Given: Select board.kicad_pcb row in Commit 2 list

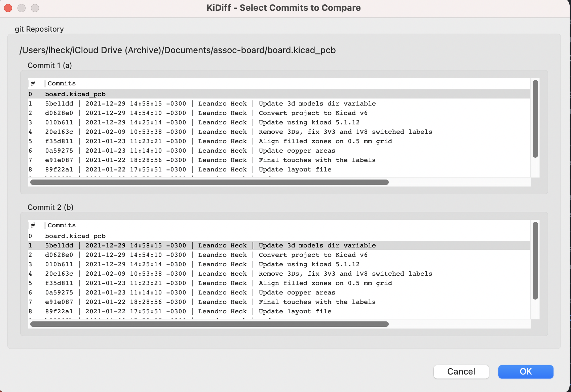Looking at the screenshot, I should (279, 236).
